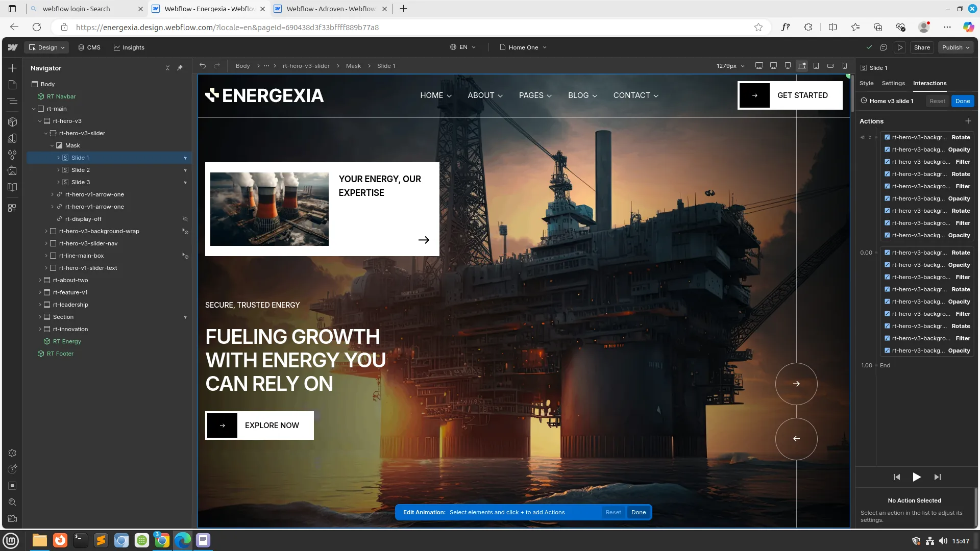Add a new action with plus
Viewport: 980px width, 551px height.
pos(968,121)
